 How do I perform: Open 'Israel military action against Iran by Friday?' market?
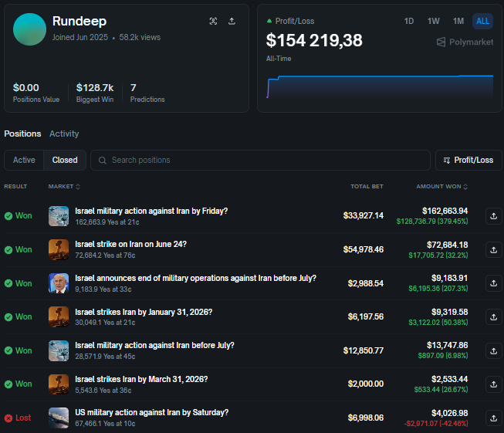click(x=151, y=211)
